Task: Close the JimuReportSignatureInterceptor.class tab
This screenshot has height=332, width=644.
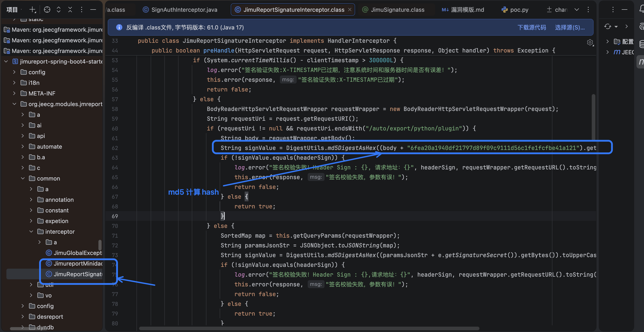Action: tap(350, 10)
